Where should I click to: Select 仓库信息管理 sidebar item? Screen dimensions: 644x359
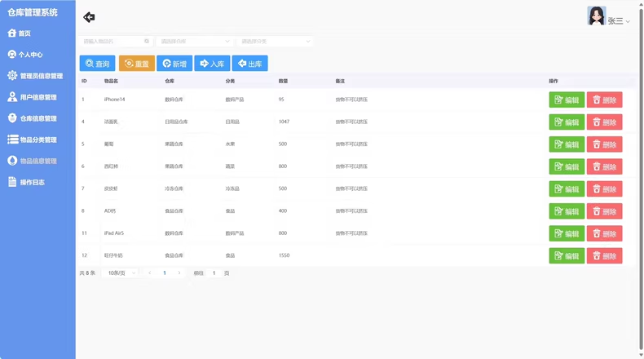(37, 118)
